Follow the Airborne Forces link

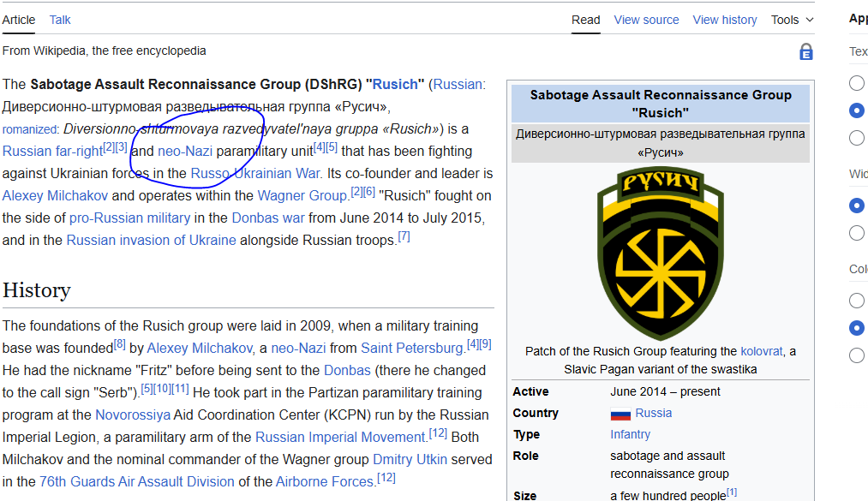tap(325, 481)
